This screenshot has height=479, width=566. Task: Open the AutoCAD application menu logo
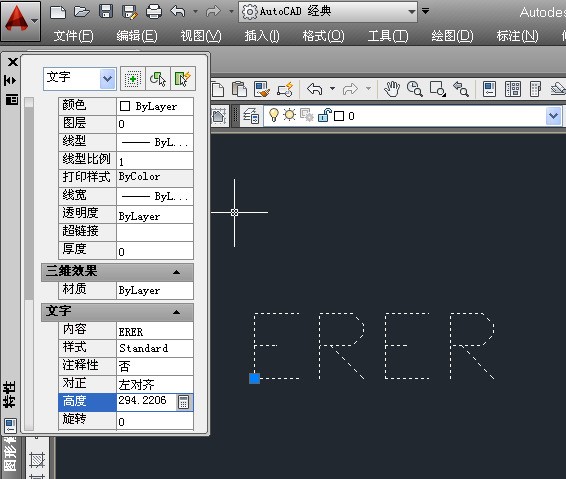click(20, 21)
